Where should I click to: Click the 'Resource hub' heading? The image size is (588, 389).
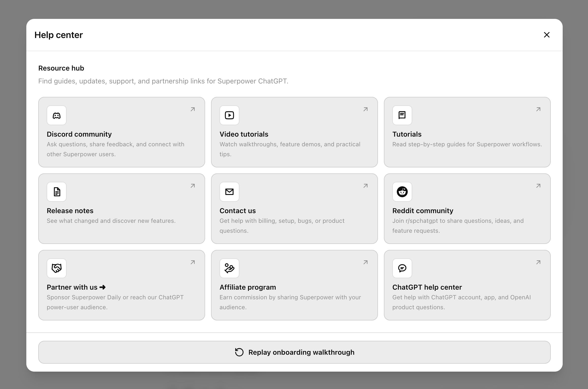(61, 68)
